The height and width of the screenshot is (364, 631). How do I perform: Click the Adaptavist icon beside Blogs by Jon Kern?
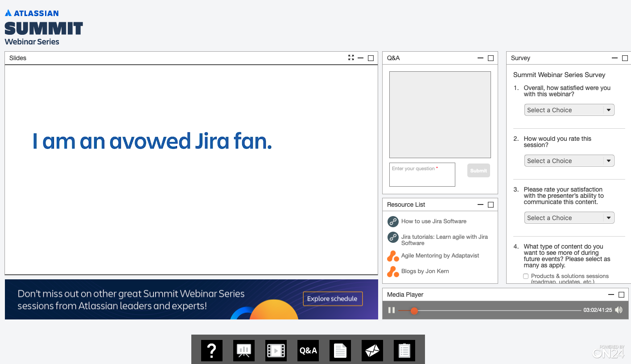click(x=393, y=271)
